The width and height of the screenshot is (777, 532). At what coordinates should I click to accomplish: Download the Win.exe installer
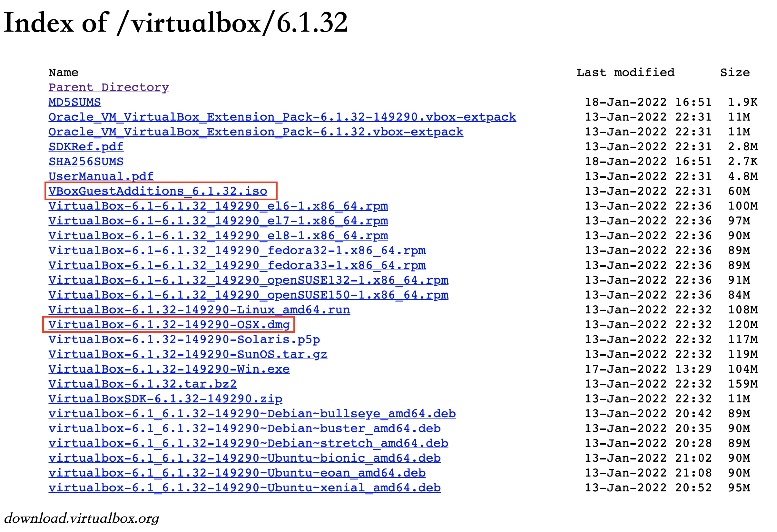(169, 369)
